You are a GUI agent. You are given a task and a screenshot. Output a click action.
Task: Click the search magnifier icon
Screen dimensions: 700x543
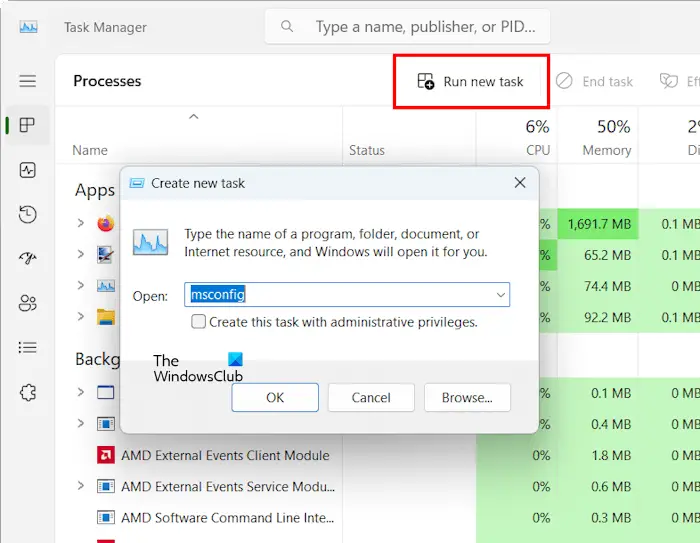[287, 27]
